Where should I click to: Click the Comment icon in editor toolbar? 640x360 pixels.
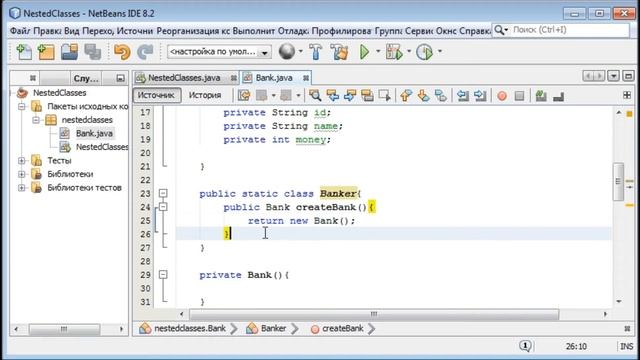(x=541, y=96)
